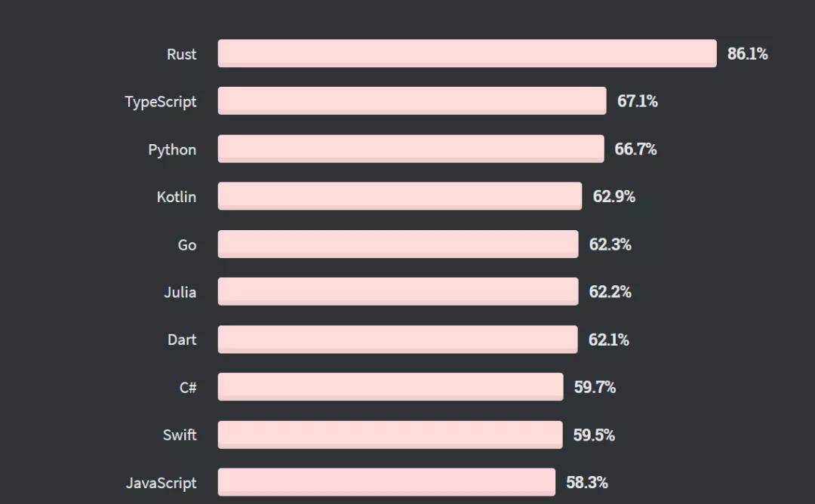Click the Go language bar
Image resolution: width=815 pixels, height=504 pixels.
pyautogui.click(x=398, y=244)
